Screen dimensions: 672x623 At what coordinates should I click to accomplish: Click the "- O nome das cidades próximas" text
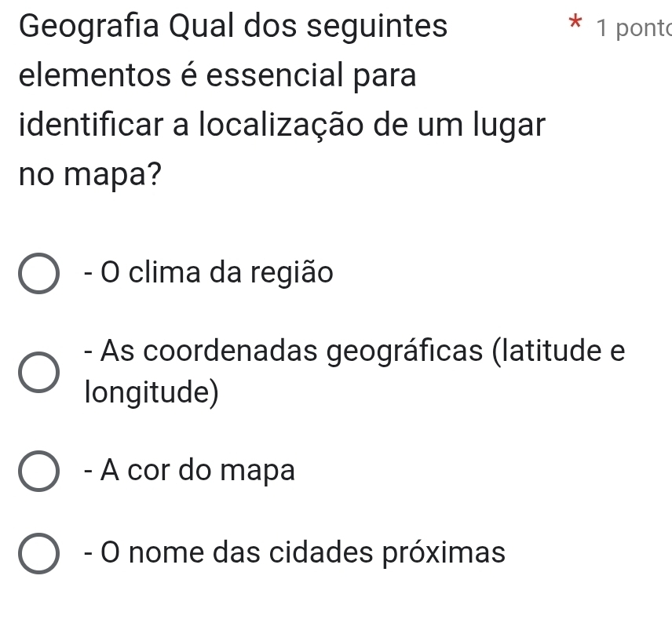point(293,553)
